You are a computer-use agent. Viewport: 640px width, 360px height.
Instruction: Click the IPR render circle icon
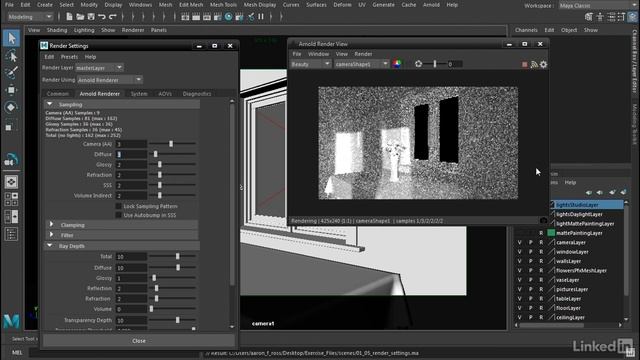pyautogui.click(x=229, y=17)
